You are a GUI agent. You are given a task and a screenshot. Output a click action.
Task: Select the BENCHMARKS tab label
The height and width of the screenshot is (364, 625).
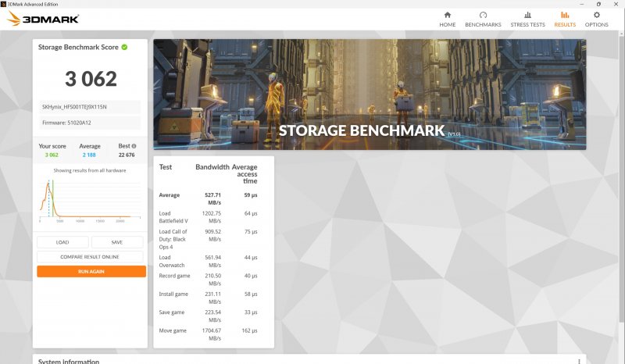[483, 25]
